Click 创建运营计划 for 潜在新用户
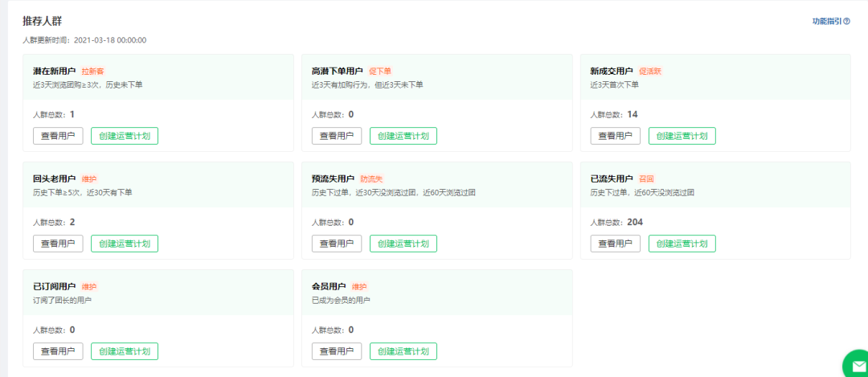Viewport: 868px width, 377px height. click(125, 136)
